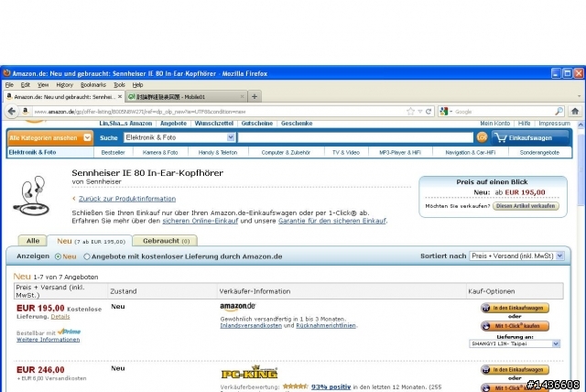Open the Bookmarks menu
The image size is (586, 392).
[93, 85]
